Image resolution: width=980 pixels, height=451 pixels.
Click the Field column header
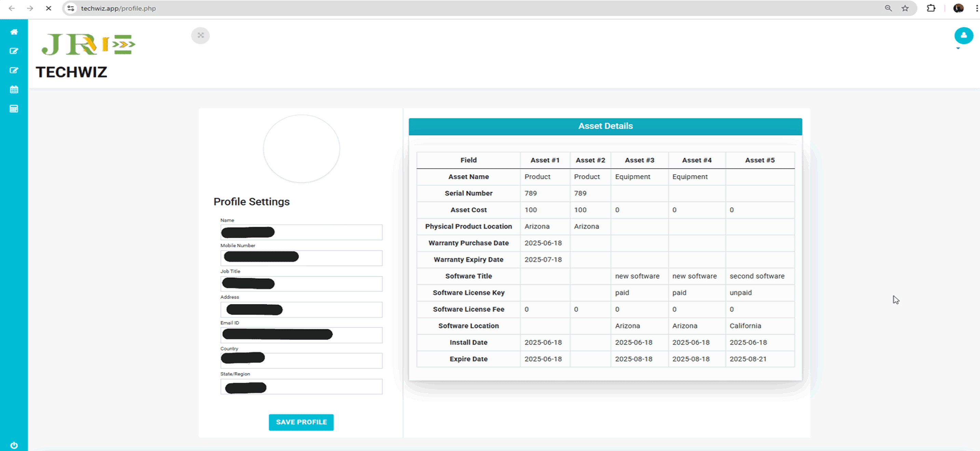(x=468, y=160)
